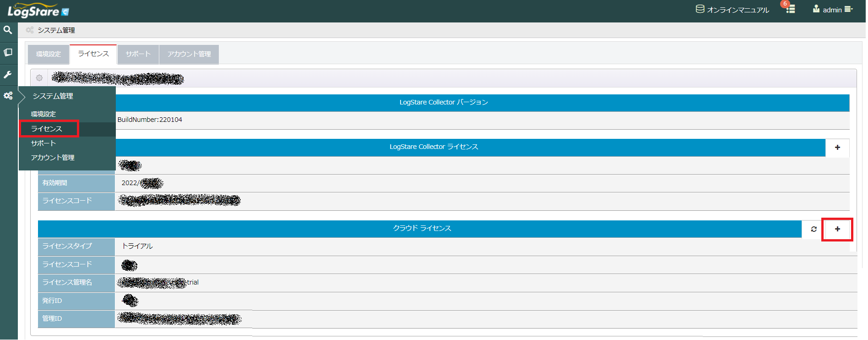Choose 環境設定 in the flyout menu
The height and width of the screenshot is (340, 868).
coord(43,114)
